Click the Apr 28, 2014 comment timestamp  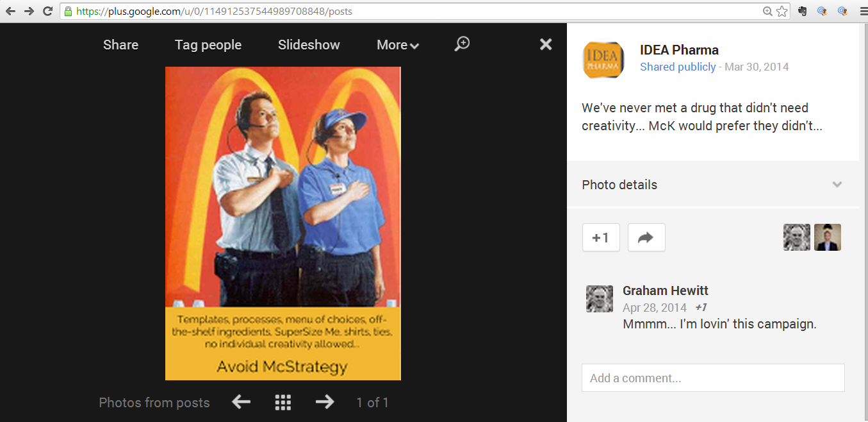(x=655, y=308)
